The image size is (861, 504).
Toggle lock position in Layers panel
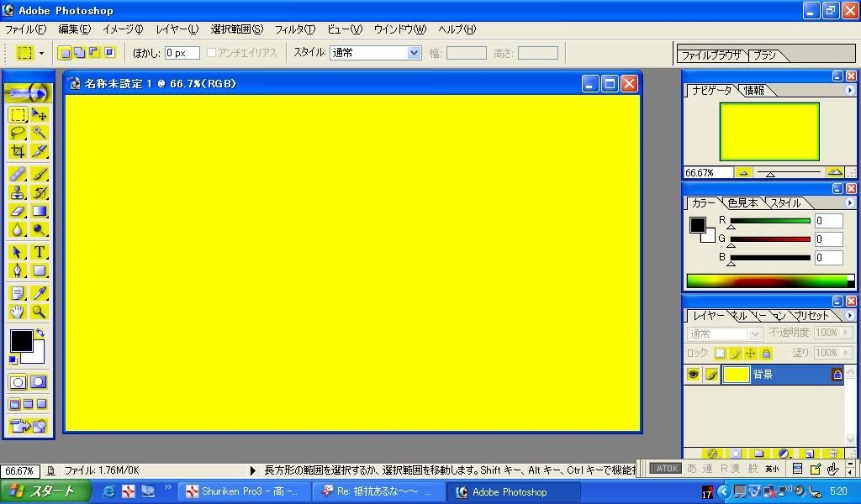click(x=750, y=354)
